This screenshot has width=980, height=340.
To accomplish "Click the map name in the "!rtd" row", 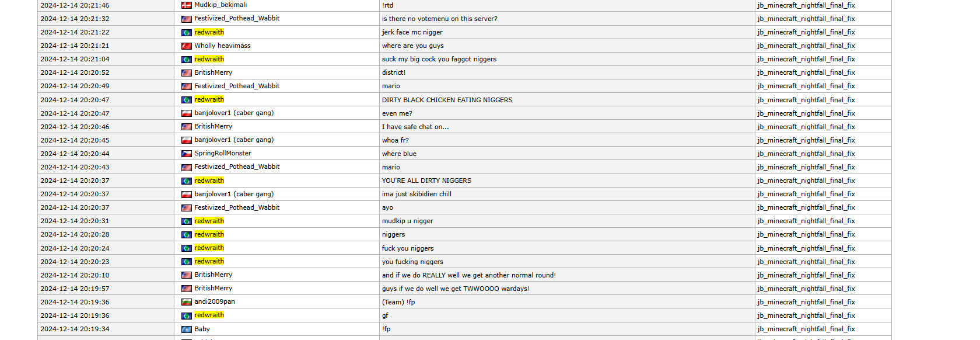I will (x=806, y=5).
